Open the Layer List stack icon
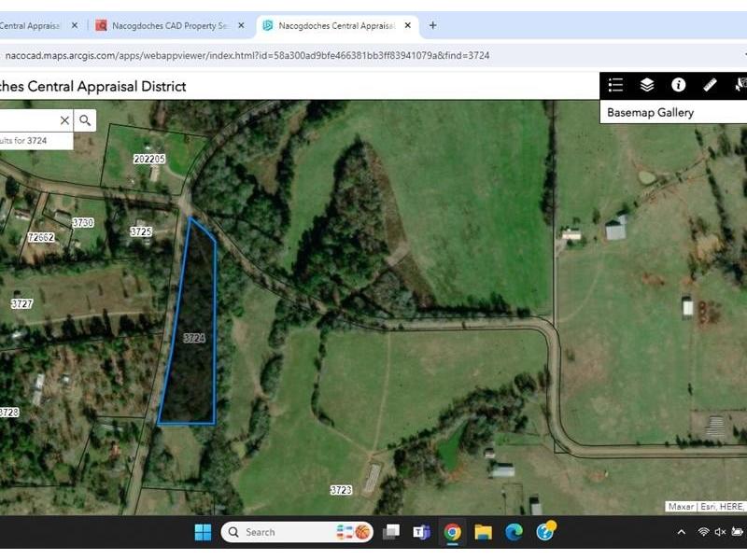Image resolution: width=747 pixels, height=560 pixels. tap(647, 85)
